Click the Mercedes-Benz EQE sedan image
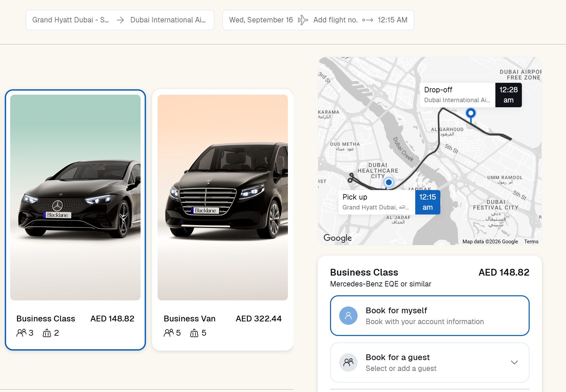Image resolution: width=566 pixels, height=392 pixels. coord(75,198)
